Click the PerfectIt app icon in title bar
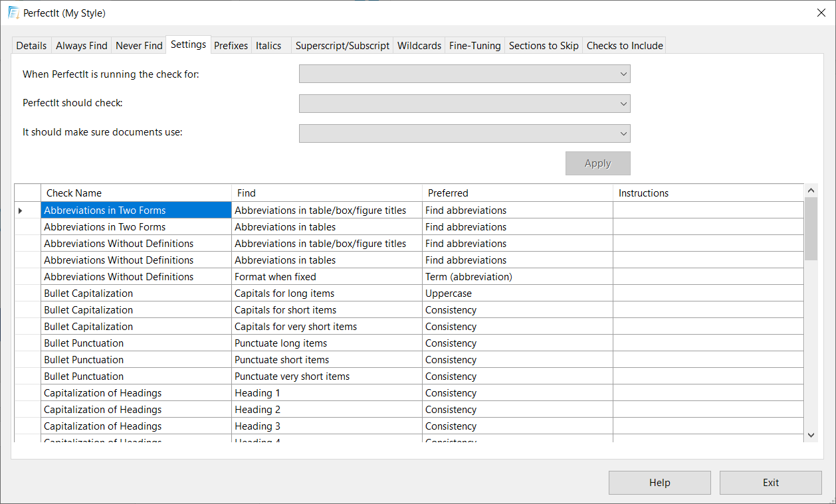836x504 pixels. pyautogui.click(x=13, y=13)
